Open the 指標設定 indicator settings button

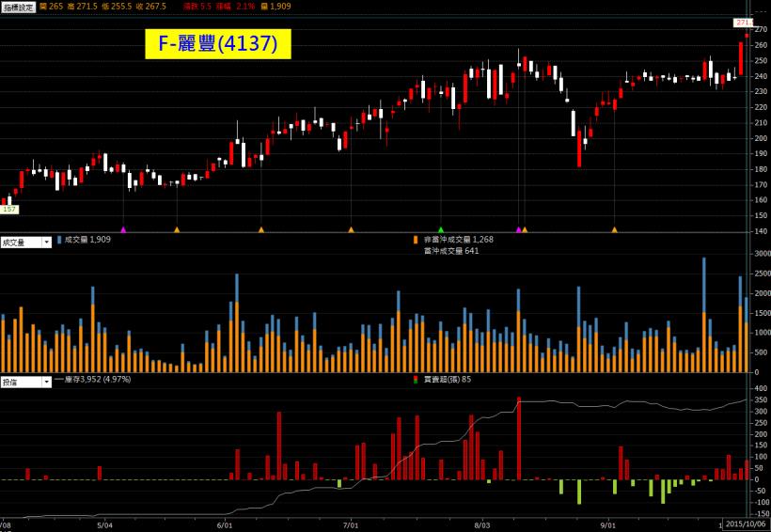coord(18,7)
